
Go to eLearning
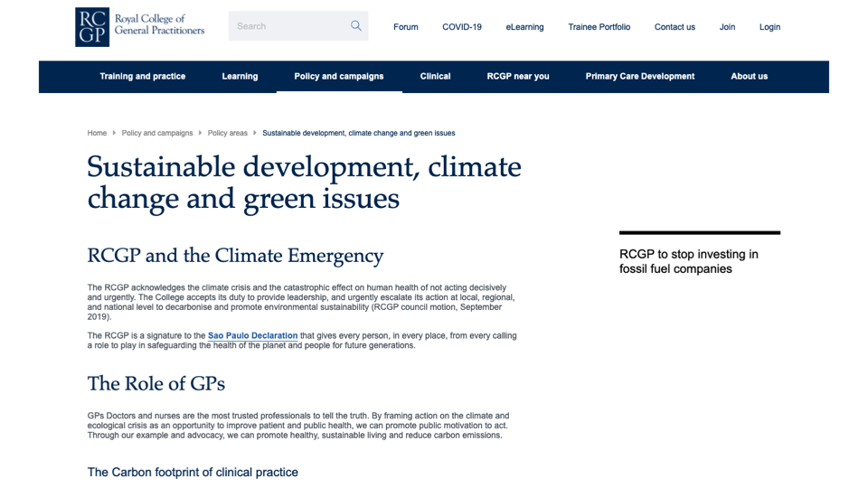[524, 26]
